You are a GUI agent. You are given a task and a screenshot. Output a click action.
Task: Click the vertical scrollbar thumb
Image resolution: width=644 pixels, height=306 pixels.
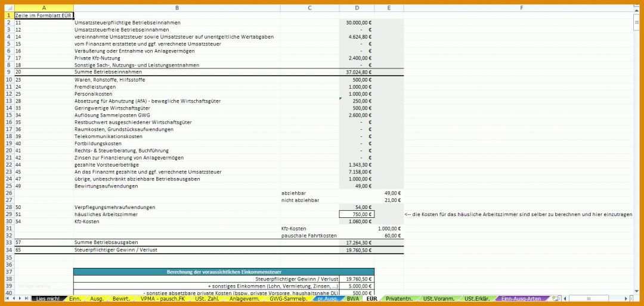637,22
